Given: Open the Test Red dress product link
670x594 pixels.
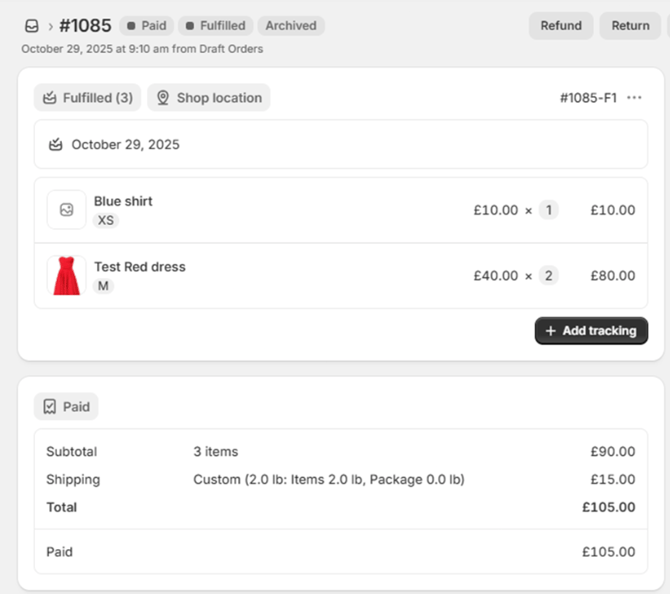Looking at the screenshot, I should (139, 267).
